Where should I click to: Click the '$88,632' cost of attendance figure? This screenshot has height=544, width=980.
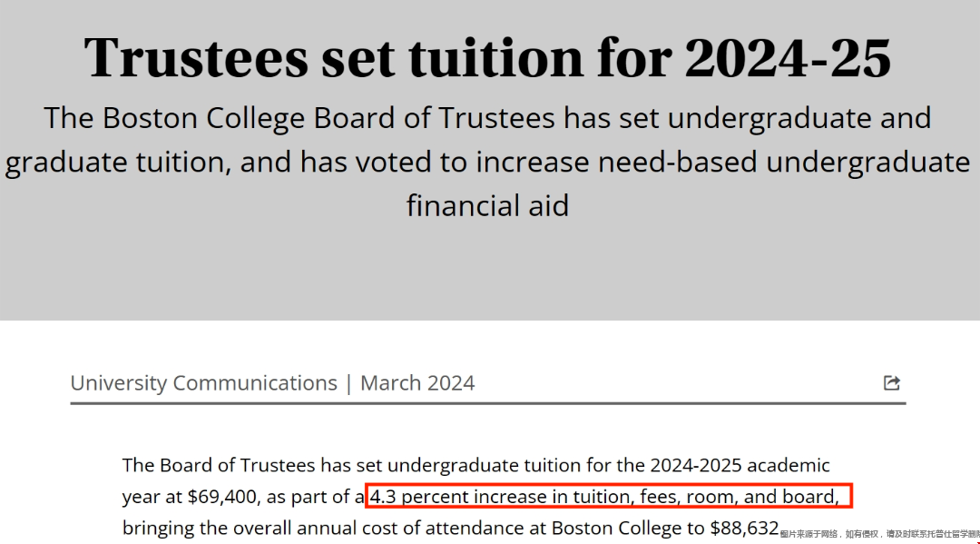(744, 529)
